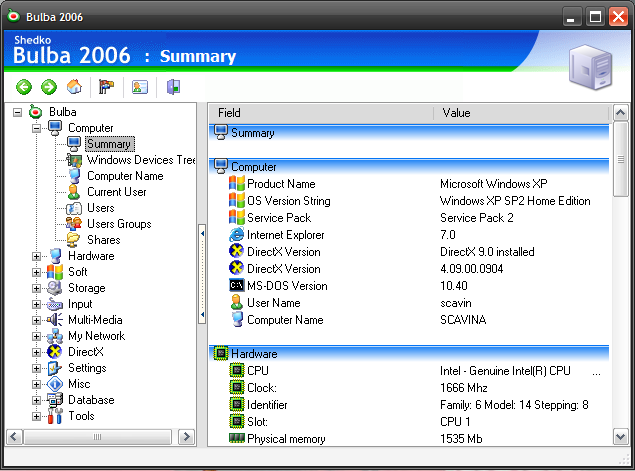Expand the Database tree node
Viewport: 635px width, 471px height.
point(36,400)
